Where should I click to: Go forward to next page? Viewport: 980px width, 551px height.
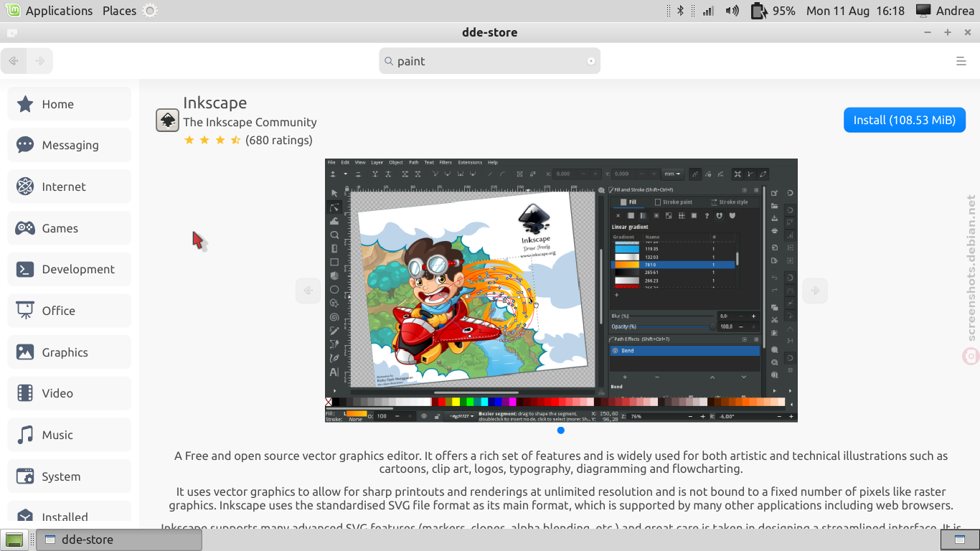(x=39, y=61)
